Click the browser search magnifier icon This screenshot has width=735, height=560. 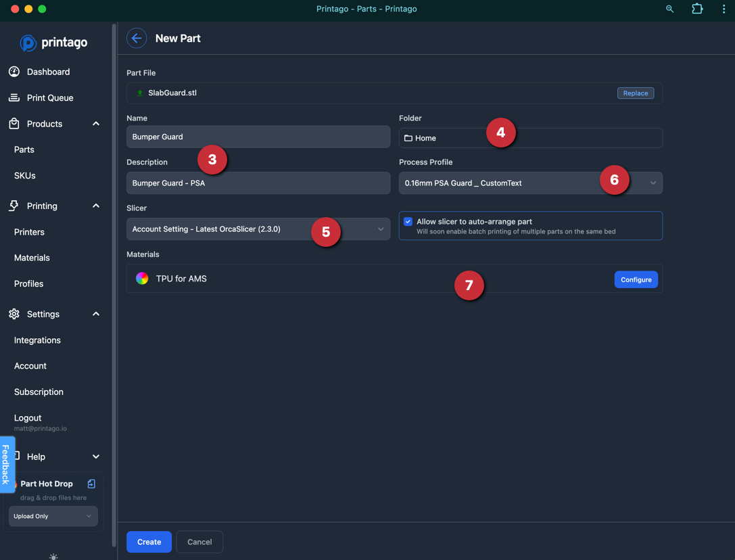pyautogui.click(x=669, y=9)
